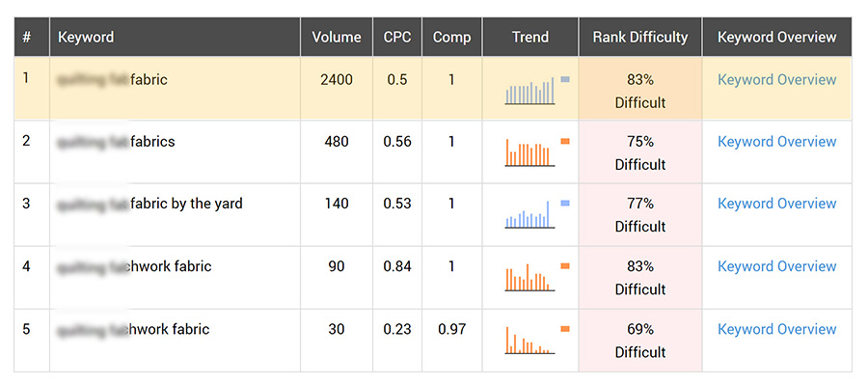Click the Comp value 0.97

point(451,329)
